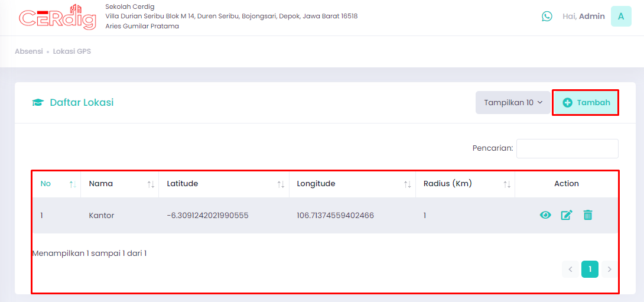Go to the previous pagination page
This screenshot has width=644, height=302.
[x=570, y=269]
